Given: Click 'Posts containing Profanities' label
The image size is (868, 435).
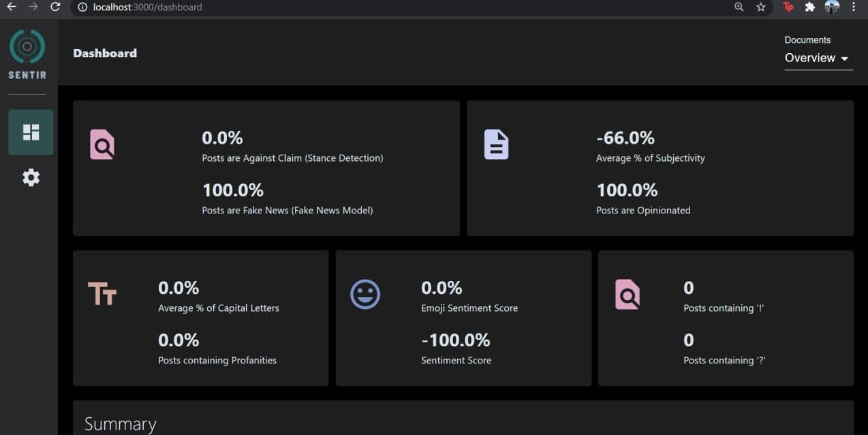Looking at the screenshot, I should (x=217, y=361).
